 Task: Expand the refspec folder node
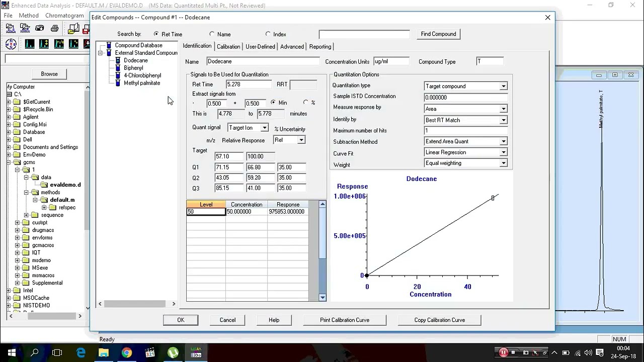[44, 208]
